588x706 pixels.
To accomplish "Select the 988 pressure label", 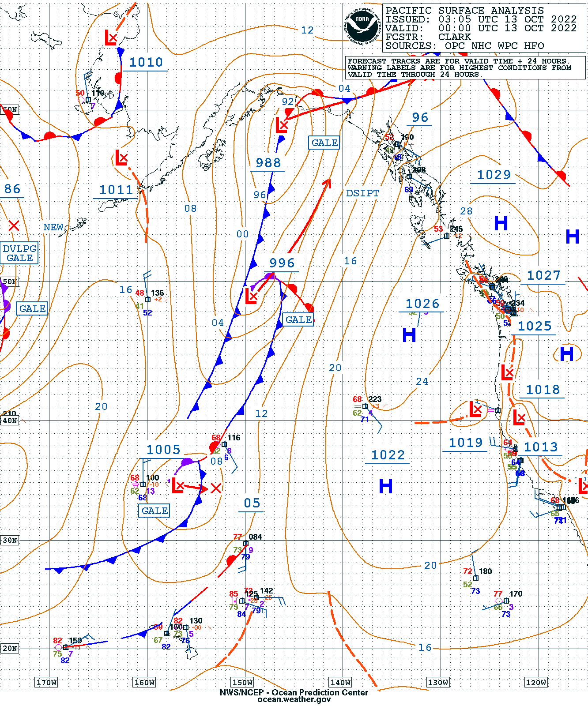I will [268, 163].
